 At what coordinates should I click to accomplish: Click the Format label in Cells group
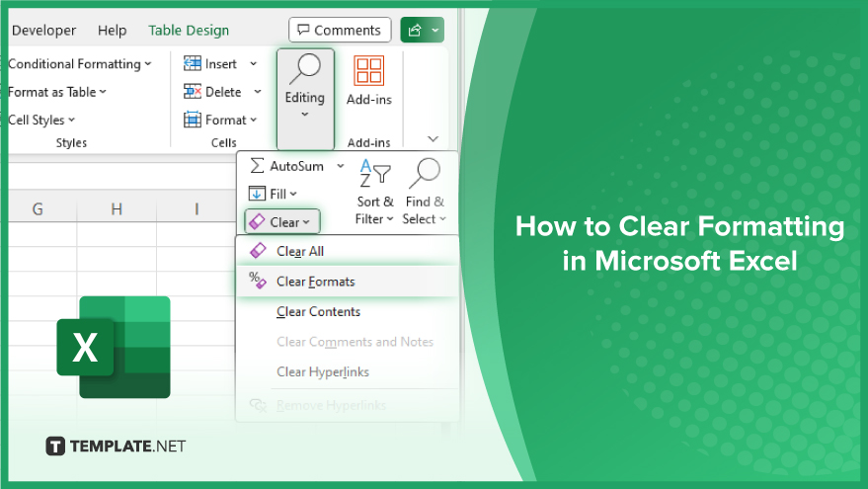(225, 120)
